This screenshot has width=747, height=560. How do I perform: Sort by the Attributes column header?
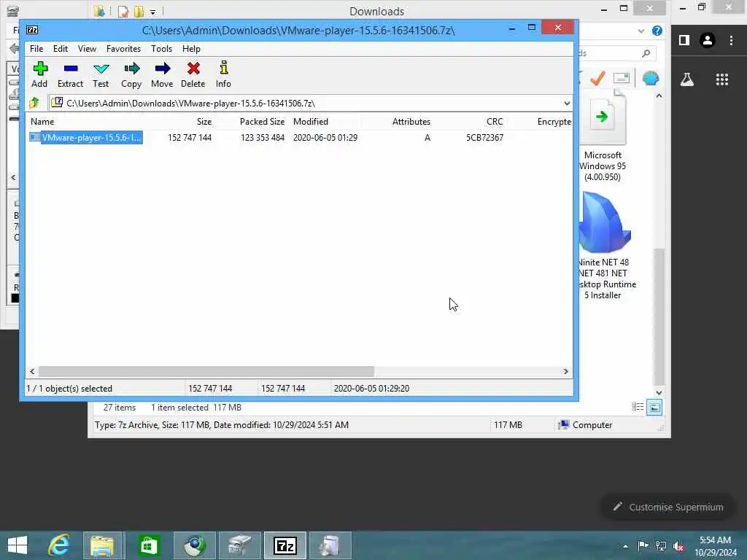(x=411, y=122)
